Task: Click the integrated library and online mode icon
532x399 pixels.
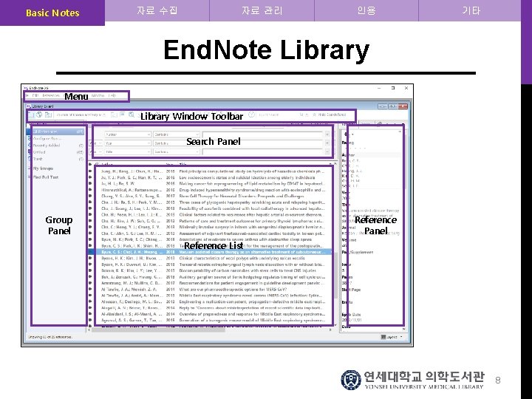Action: tap(48, 115)
